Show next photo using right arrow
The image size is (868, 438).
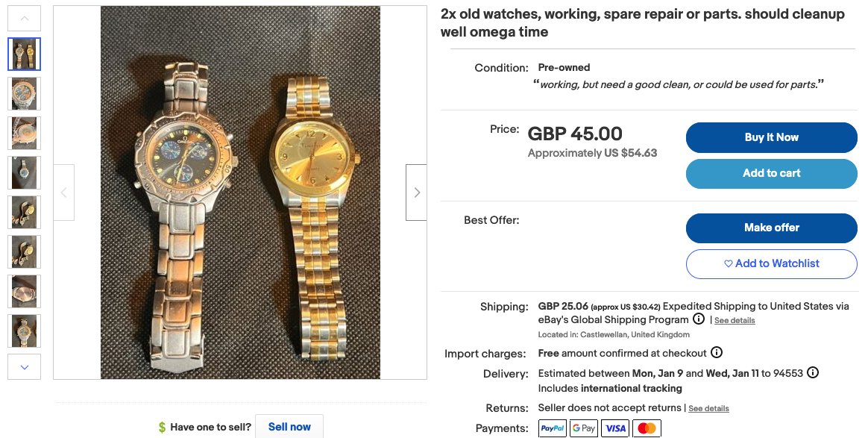click(416, 193)
